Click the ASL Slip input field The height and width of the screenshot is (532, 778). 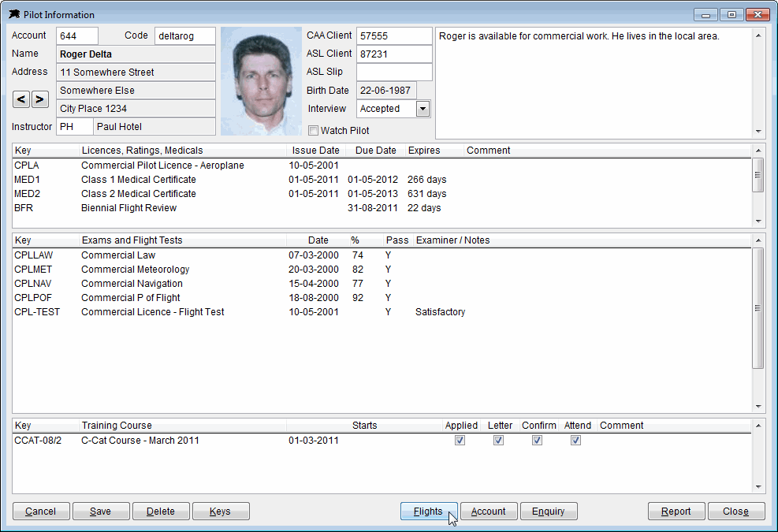(x=394, y=72)
